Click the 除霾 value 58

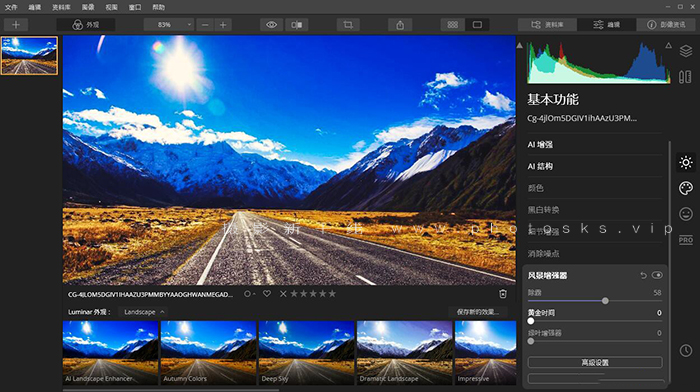[657, 293]
